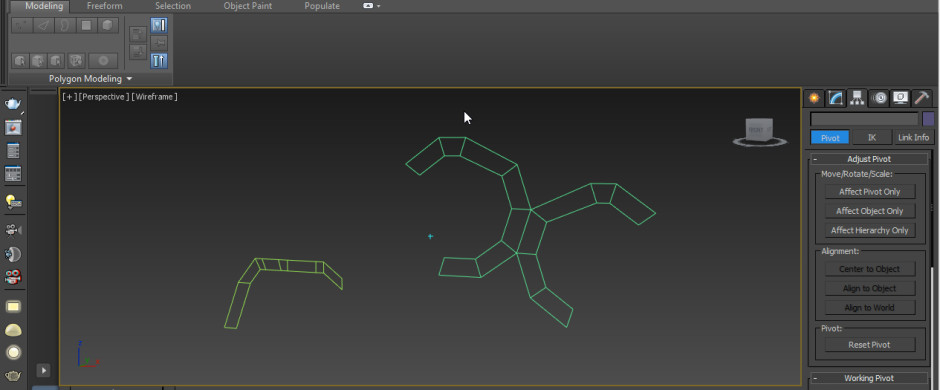Click the exposure half-sphere icon

tap(13, 254)
